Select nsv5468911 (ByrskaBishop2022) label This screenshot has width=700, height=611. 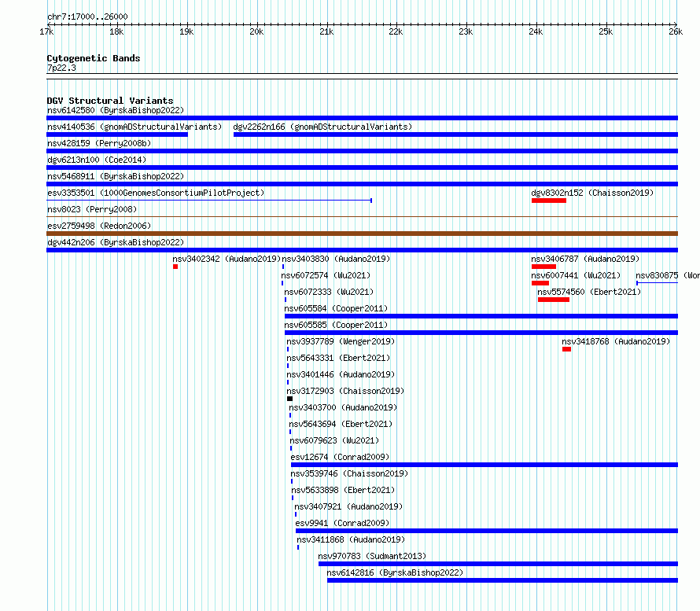(x=116, y=176)
